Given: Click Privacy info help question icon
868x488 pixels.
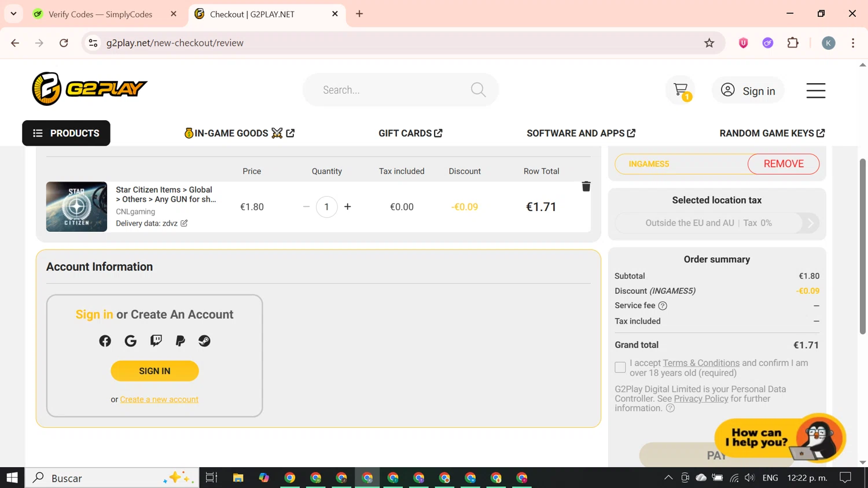Looking at the screenshot, I should click(x=670, y=408).
